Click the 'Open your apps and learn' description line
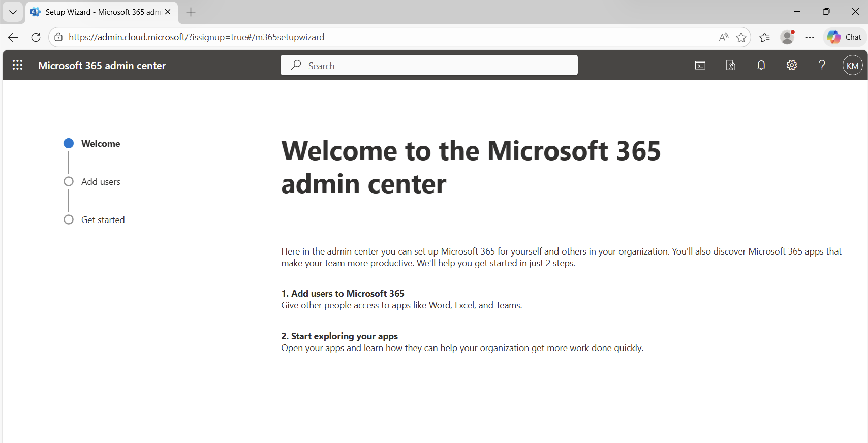The height and width of the screenshot is (443, 868). point(462,348)
